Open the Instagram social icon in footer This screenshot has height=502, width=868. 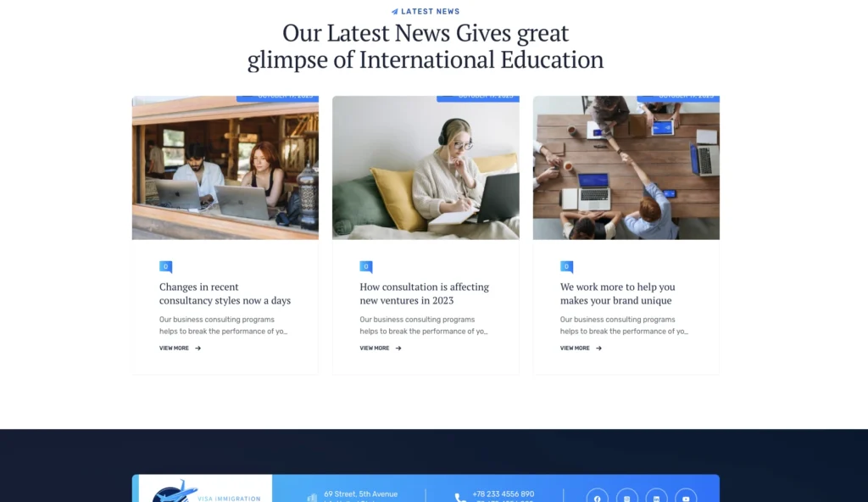click(x=626, y=497)
